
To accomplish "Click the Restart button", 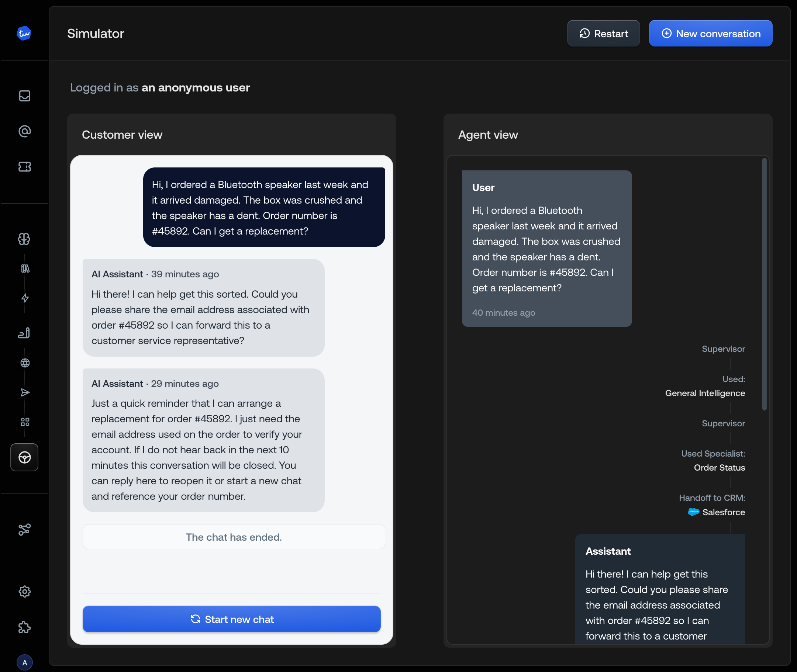I will (x=603, y=34).
